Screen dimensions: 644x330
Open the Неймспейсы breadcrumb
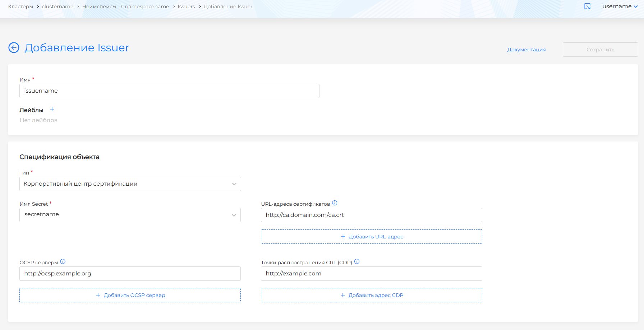tap(99, 6)
